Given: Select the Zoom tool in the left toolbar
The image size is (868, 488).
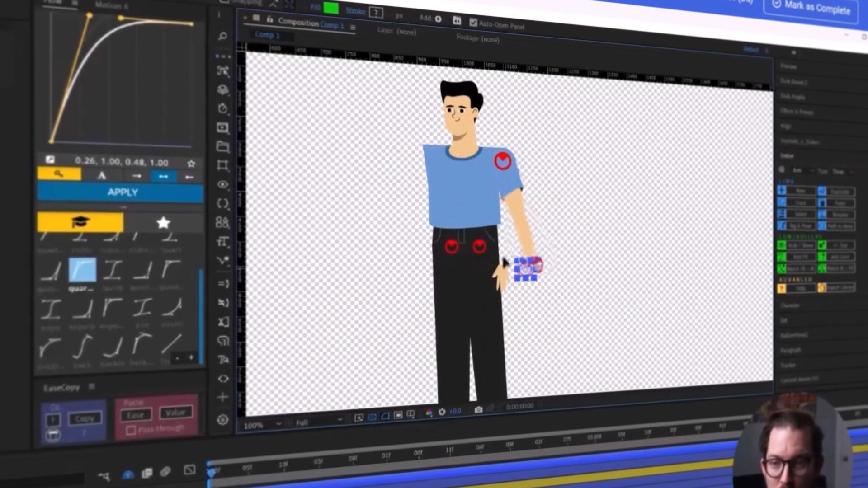Looking at the screenshot, I should pyautogui.click(x=222, y=36).
